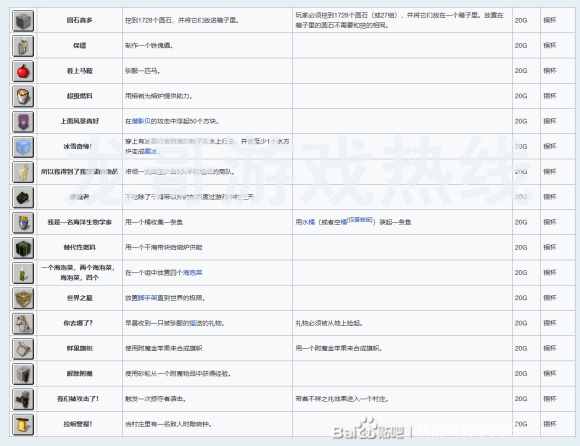Viewport: 580px width, 446px height.
Task: Click the iron golem icon beside 保镖
Action: (x=23, y=46)
